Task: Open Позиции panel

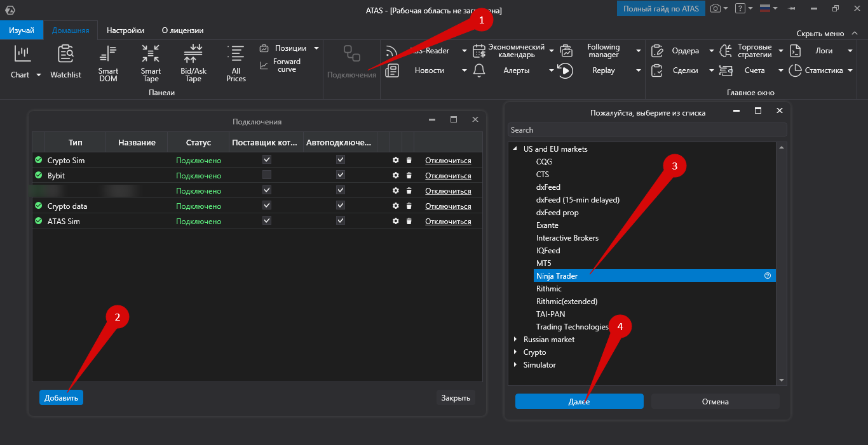Action: pos(283,48)
